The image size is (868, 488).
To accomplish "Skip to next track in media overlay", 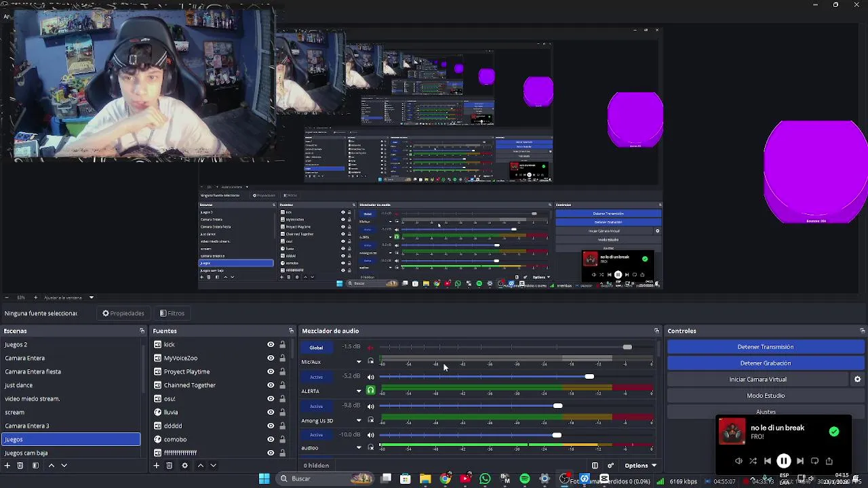I will [800, 461].
